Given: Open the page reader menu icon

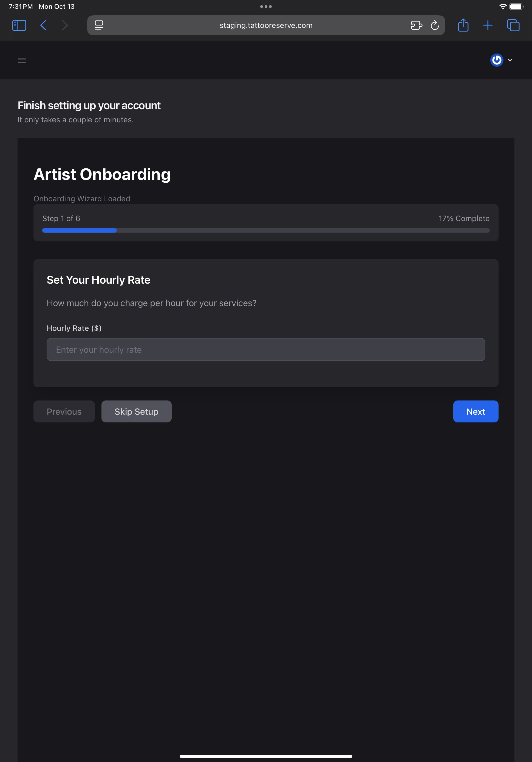Looking at the screenshot, I should pos(99,25).
